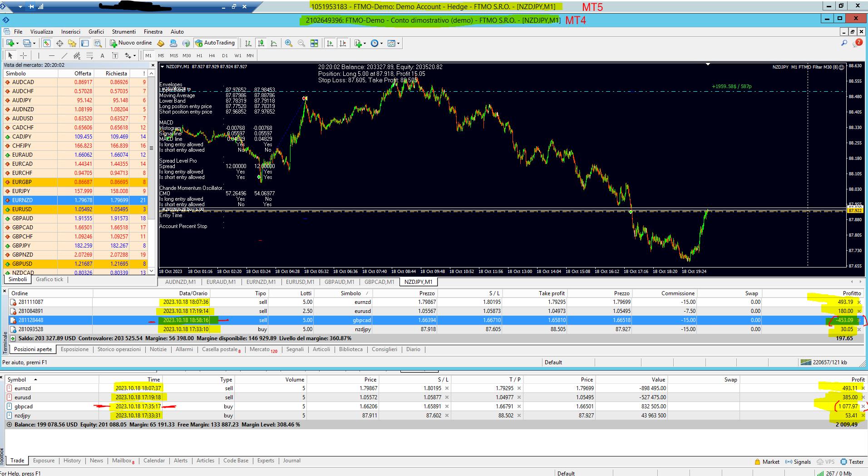868x476 pixels.
Task: Zoom in on the chart
Action: 289,43
